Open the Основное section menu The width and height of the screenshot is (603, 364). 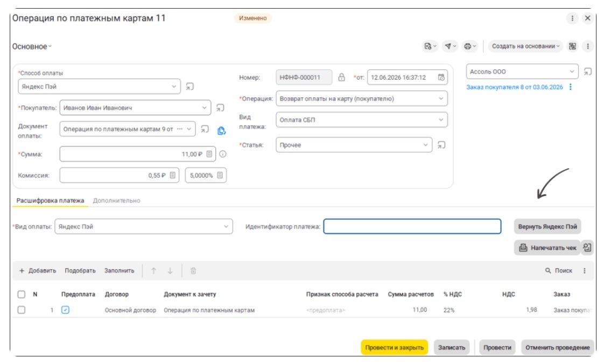pos(32,46)
